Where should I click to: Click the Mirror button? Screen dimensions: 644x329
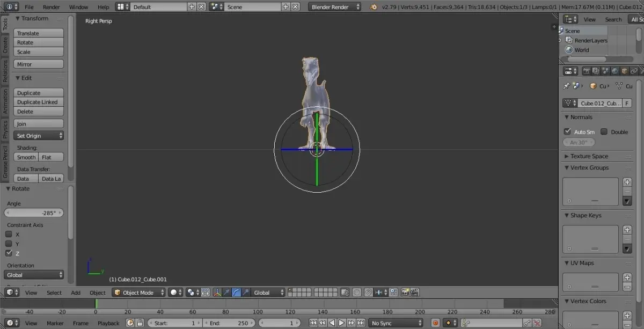click(x=39, y=64)
